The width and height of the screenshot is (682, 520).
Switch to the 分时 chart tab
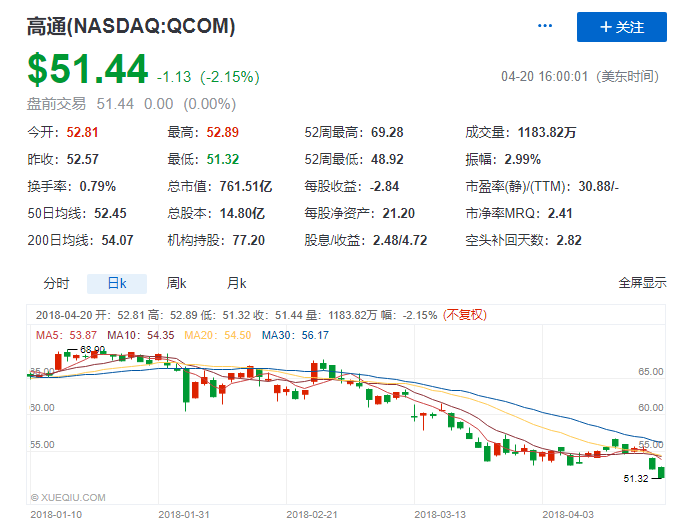(x=56, y=283)
